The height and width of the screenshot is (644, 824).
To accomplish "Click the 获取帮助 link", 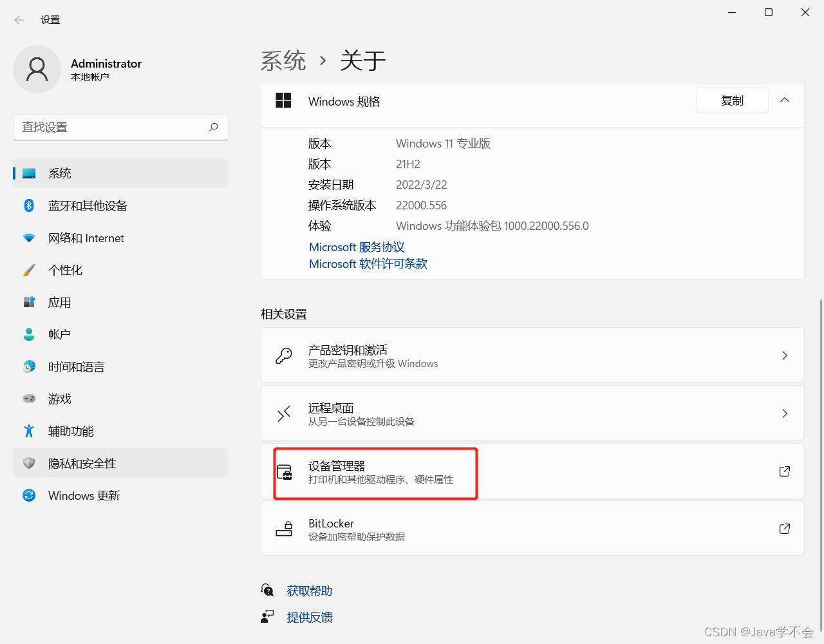I will [x=310, y=591].
